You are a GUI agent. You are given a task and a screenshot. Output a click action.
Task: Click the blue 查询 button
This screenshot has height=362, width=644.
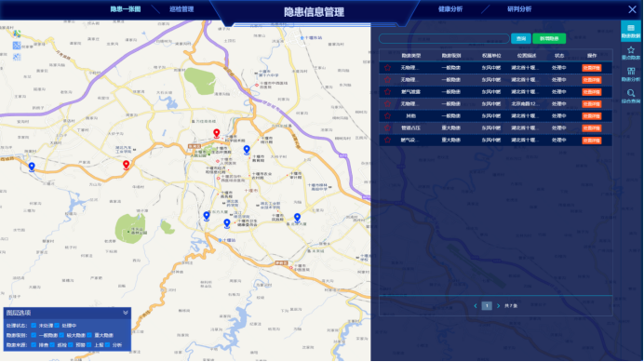(x=521, y=39)
